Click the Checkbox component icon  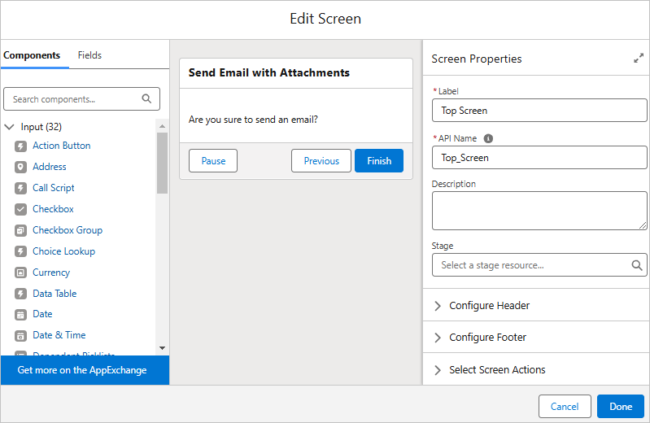pos(21,209)
